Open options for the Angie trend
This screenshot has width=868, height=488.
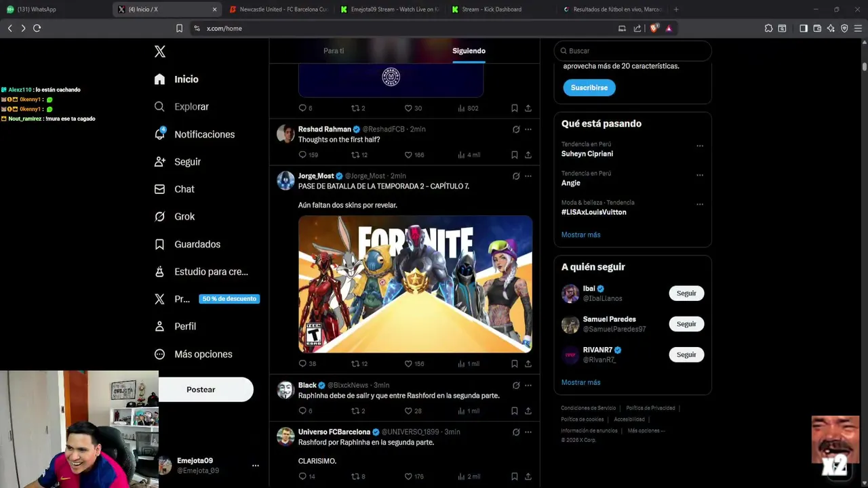coord(700,175)
